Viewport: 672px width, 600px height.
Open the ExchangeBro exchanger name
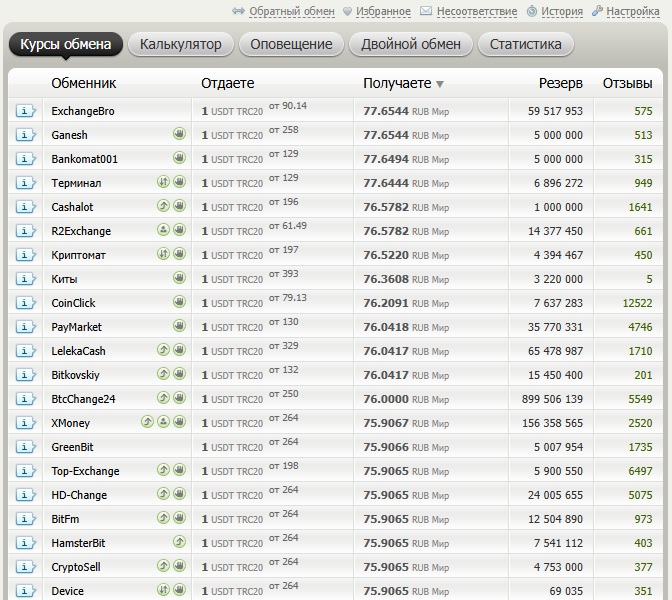pos(83,111)
